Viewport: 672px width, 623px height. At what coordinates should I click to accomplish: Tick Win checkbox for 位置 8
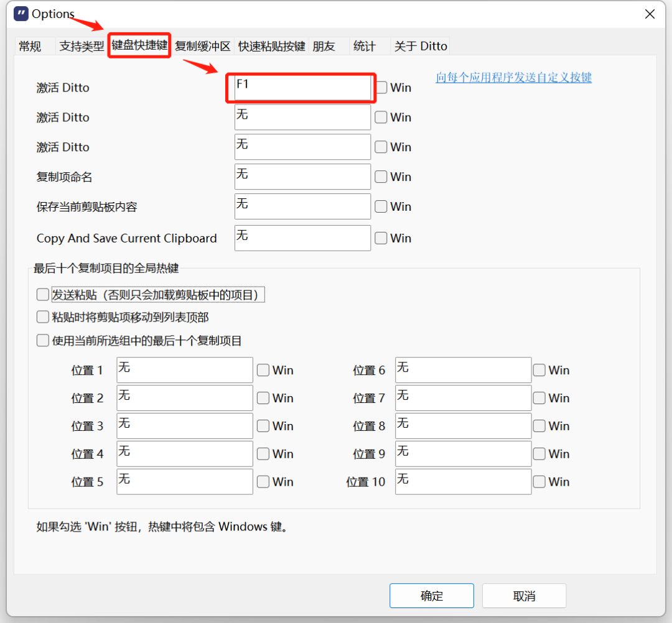[539, 426]
